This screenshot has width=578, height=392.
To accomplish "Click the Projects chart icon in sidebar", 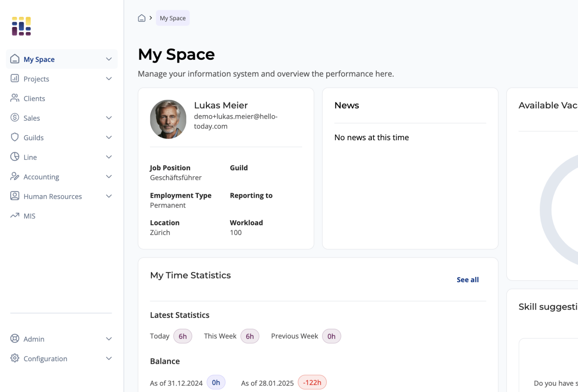I will coord(15,78).
